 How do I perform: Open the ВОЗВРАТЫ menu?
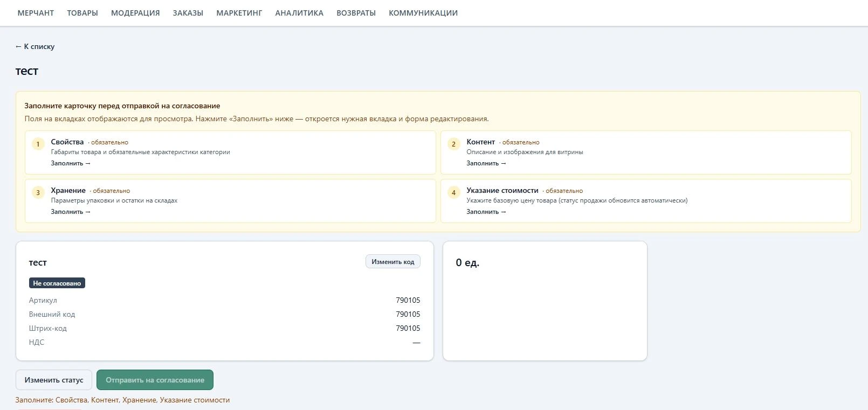(x=356, y=13)
